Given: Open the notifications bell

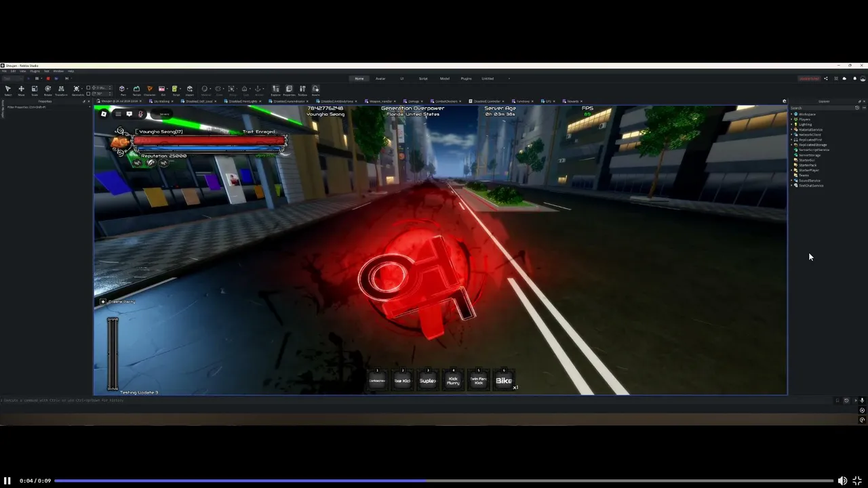Looking at the screenshot, I should (854, 79).
